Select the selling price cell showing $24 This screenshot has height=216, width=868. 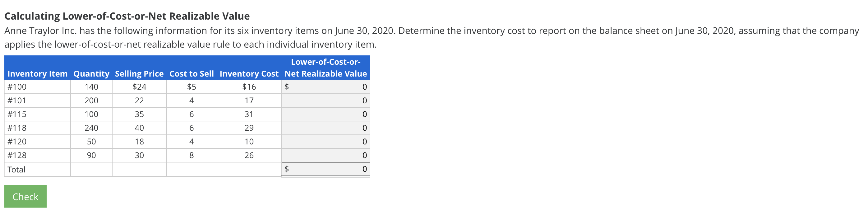(x=140, y=87)
